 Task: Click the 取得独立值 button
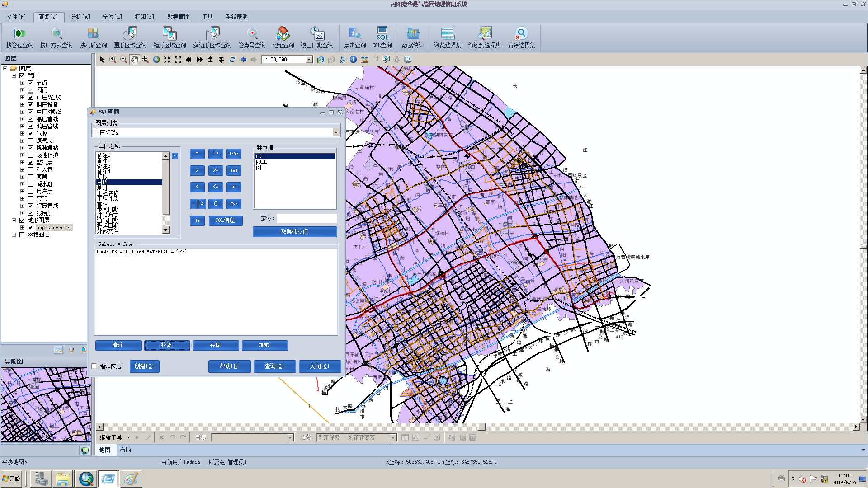(x=295, y=232)
